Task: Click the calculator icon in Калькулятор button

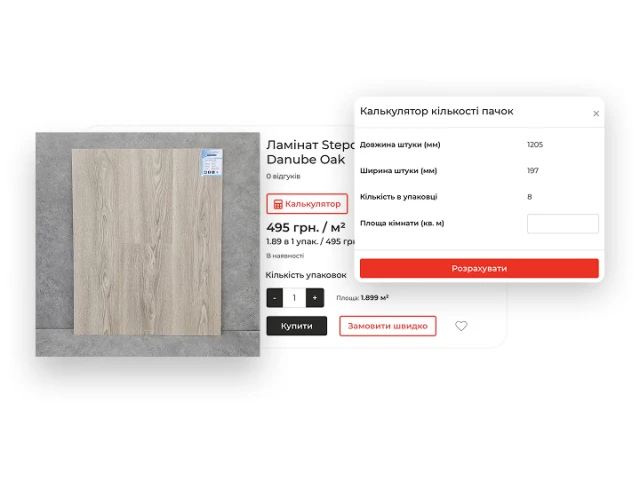Action: pyautogui.click(x=278, y=204)
